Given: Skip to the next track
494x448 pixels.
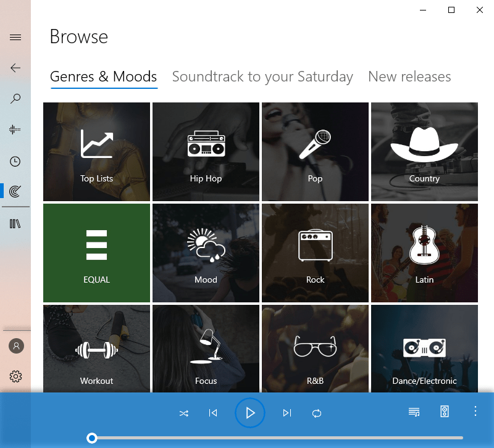Looking at the screenshot, I should [x=287, y=413].
